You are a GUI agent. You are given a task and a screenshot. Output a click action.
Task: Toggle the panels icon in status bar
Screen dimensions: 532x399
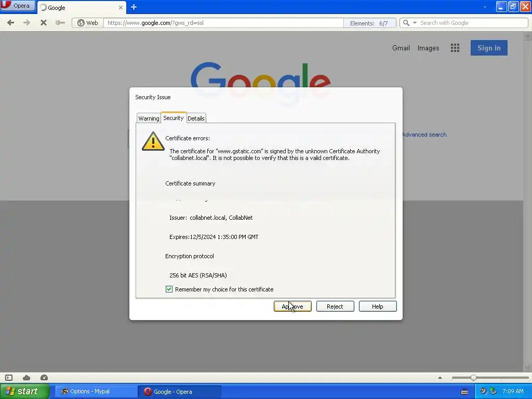9,378
